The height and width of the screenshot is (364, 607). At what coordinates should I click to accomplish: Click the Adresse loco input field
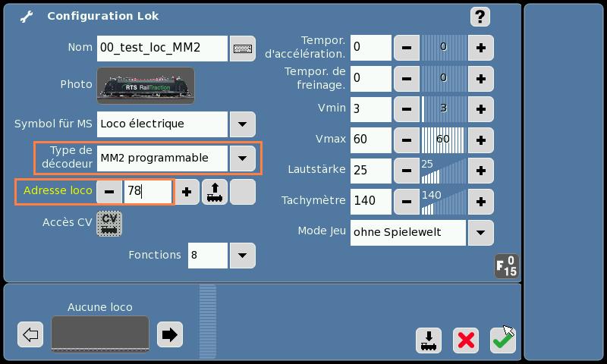click(x=147, y=191)
